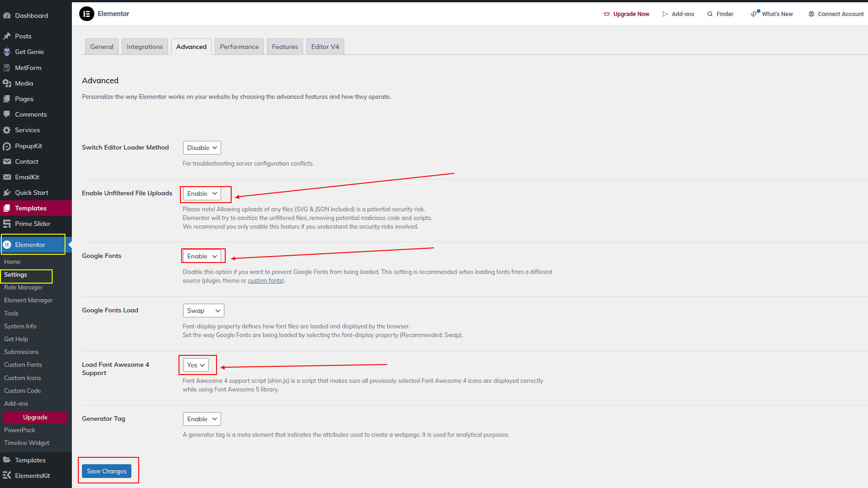Click the MetForm sidebar icon
Screen dimensions: 868x488
tap(7, 68)
